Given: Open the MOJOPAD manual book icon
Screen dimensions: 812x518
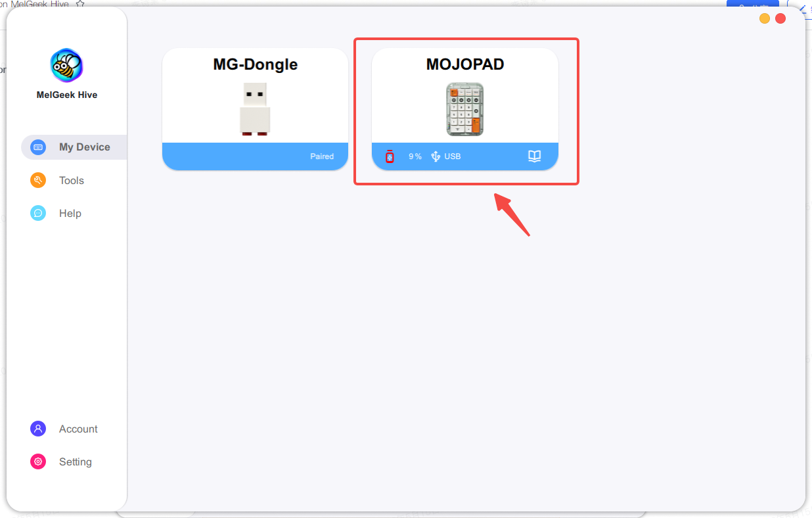Looking at the screenshot, I should point(535,156).
